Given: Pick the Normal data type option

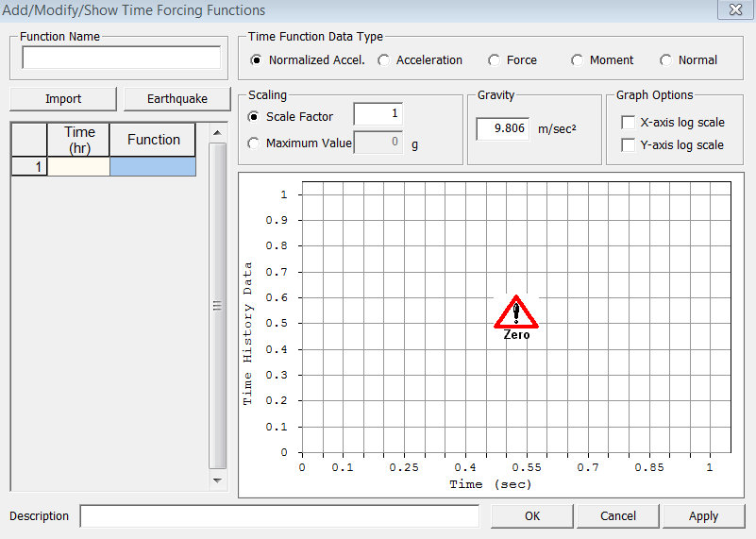Looking at the screenshot, I should point(666,60).
